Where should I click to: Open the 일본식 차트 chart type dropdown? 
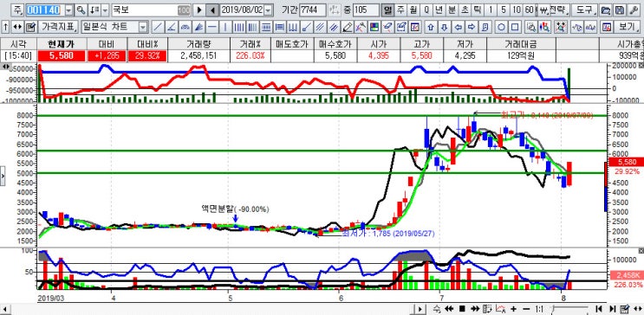click(x=142, y=28)
